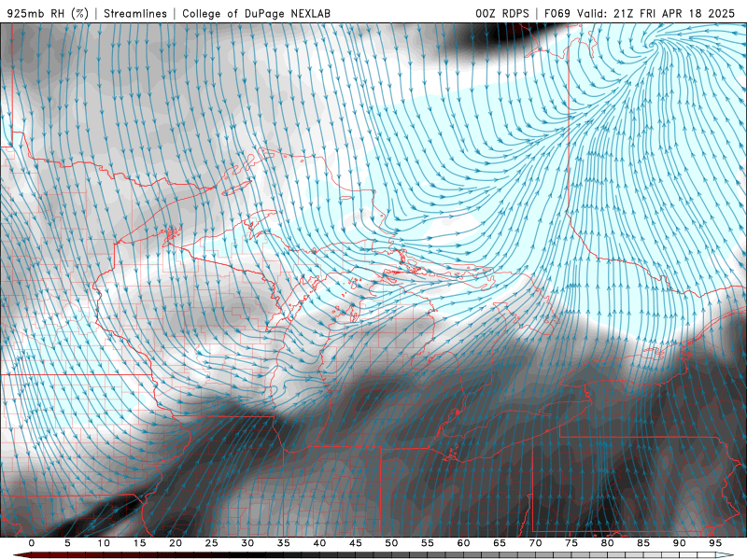Click the "15" colorbar scale label

coord(139,543)
